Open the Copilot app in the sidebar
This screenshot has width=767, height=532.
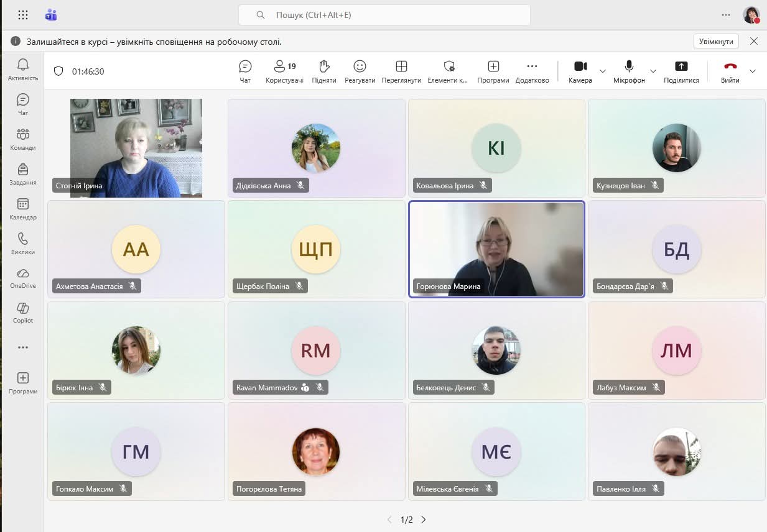click(x=23, y=313)
